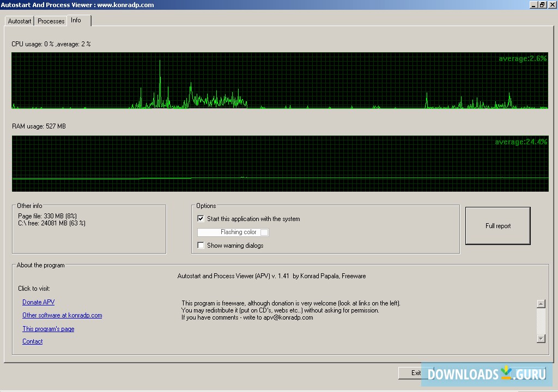Switch to the Autostart tab
The height and width of the screenshot is (392, 558).
[19, 21]
